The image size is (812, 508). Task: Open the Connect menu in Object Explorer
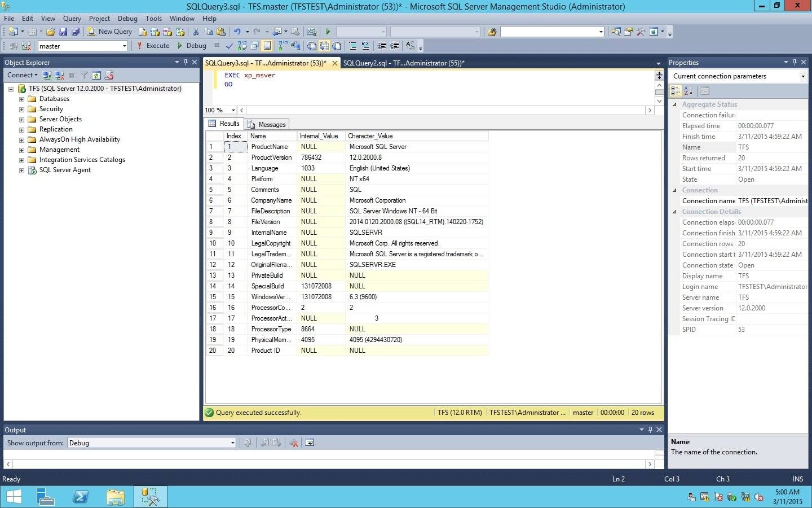coord(22,75)
